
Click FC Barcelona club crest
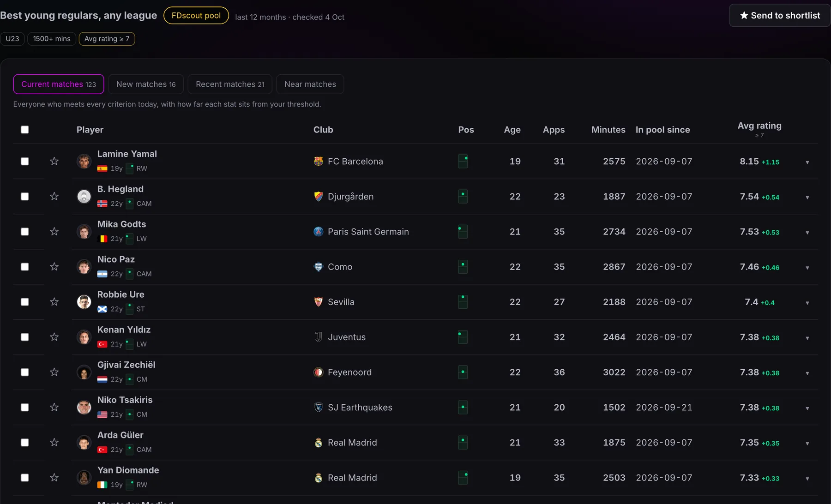coord(319,161)
